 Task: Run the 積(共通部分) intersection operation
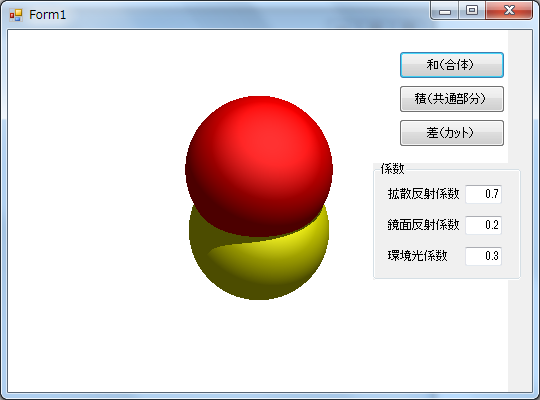(x=452, y=99)
